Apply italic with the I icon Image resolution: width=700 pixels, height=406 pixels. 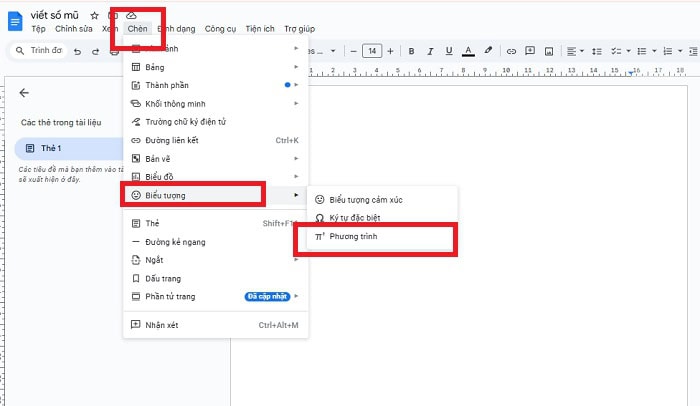(430, 50)
